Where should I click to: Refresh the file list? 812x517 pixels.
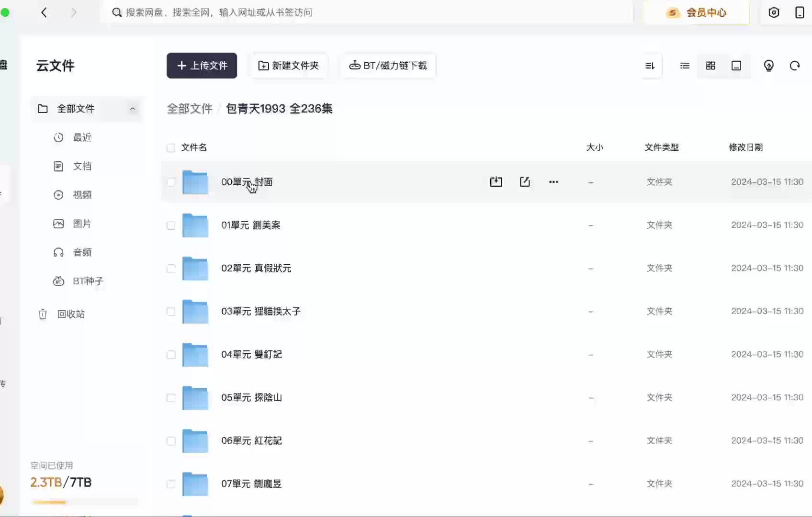(x=795, y=66)
